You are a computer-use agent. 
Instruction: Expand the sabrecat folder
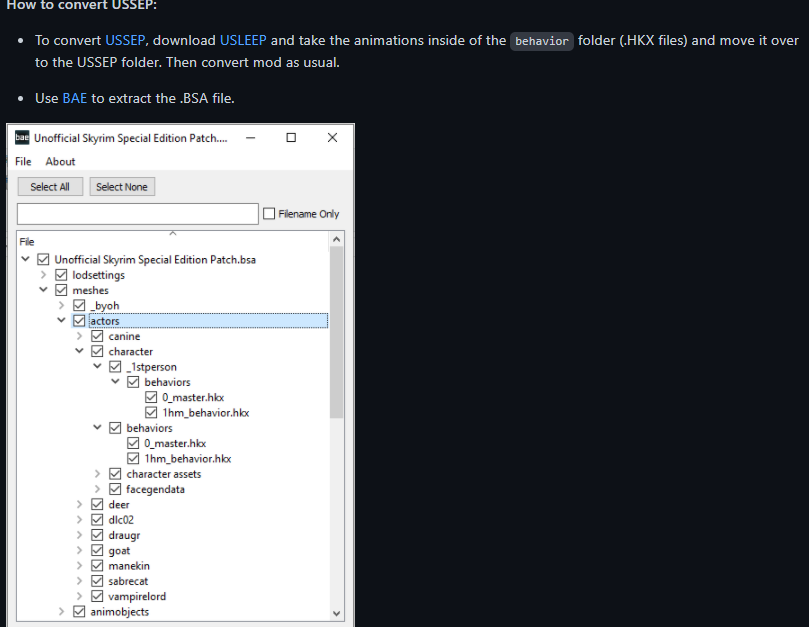tap(79, 581)
